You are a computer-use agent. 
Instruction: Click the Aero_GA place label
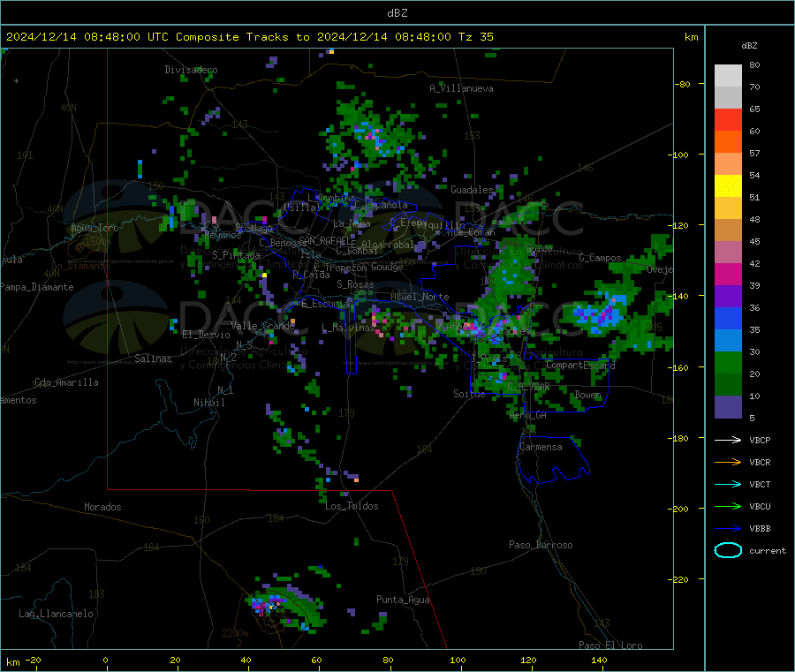(528, 415)
